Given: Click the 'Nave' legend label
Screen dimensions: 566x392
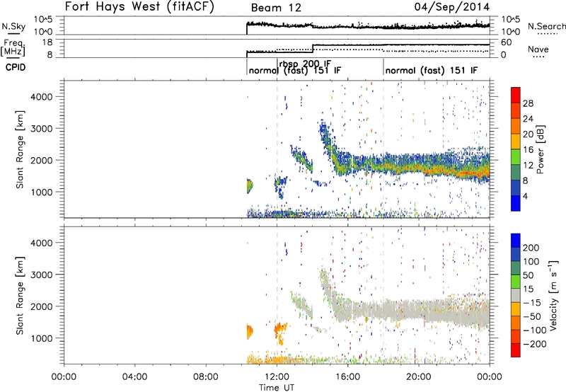Looking at the screenshot, I should (538, 49).
